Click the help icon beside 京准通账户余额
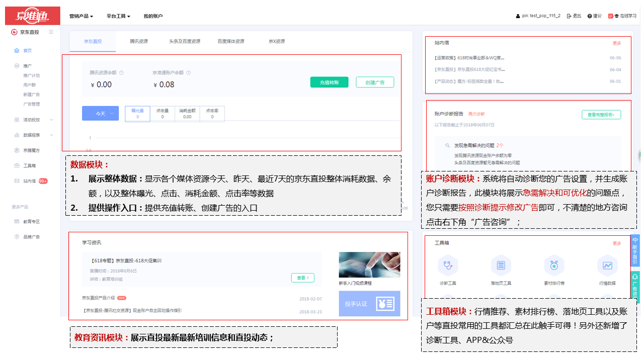Screen dimensions: 644x362 pos(188,73)
